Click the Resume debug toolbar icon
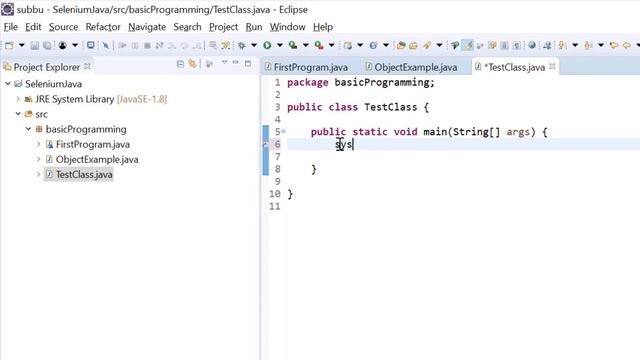Image resolution: width=640 pixels, height=360 pixels. (x=122, y=45)
